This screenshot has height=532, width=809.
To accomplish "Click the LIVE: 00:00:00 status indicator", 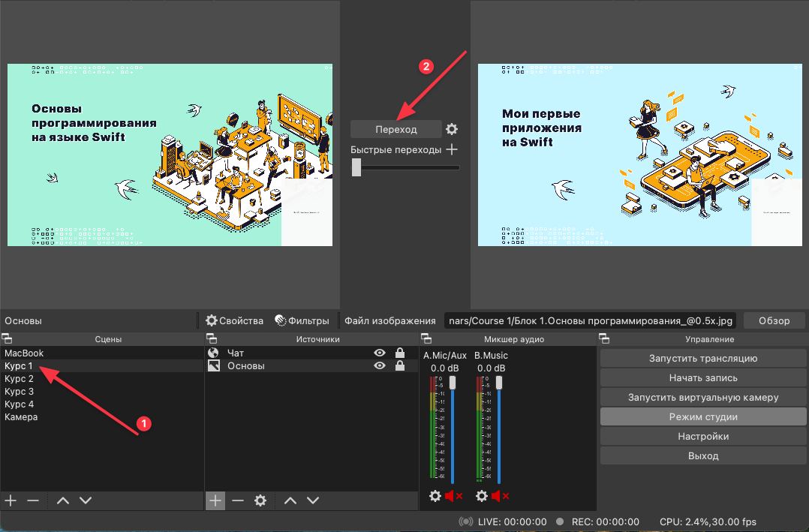I will pos(503,521).
